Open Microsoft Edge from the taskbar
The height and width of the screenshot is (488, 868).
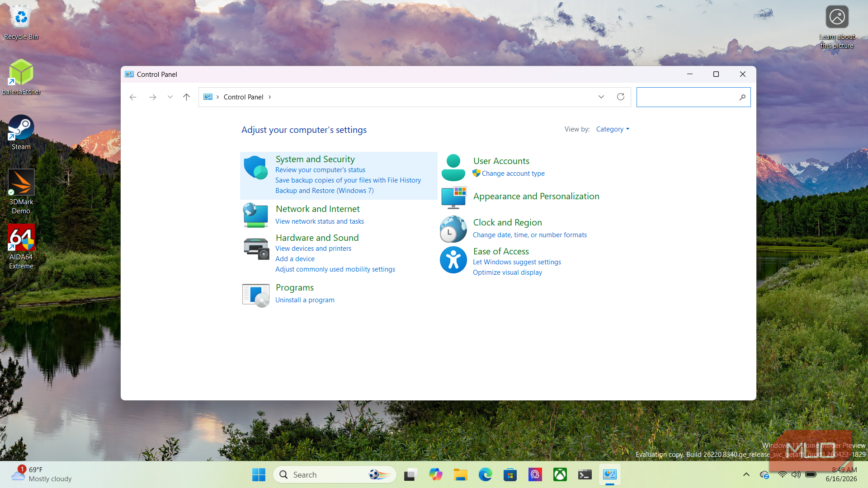tap(486, 475)
